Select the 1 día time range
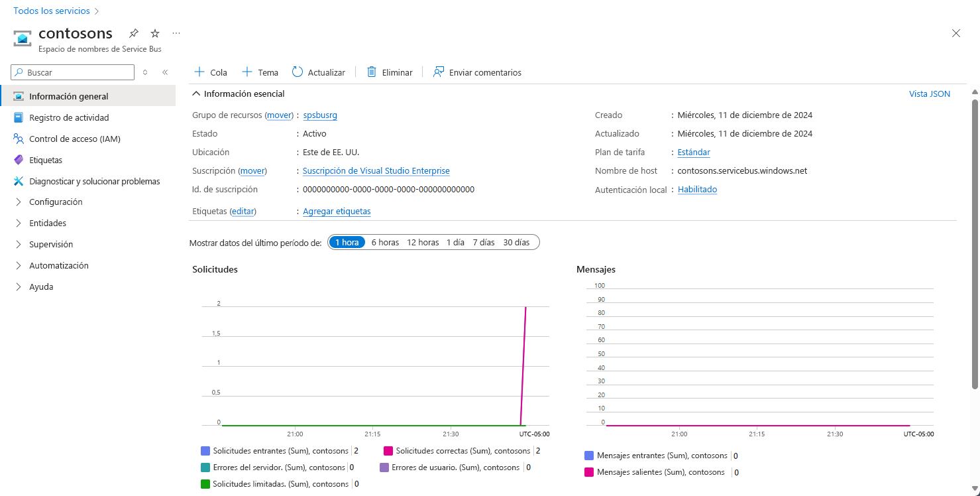980x496 pixels. (x=455, y=242)
